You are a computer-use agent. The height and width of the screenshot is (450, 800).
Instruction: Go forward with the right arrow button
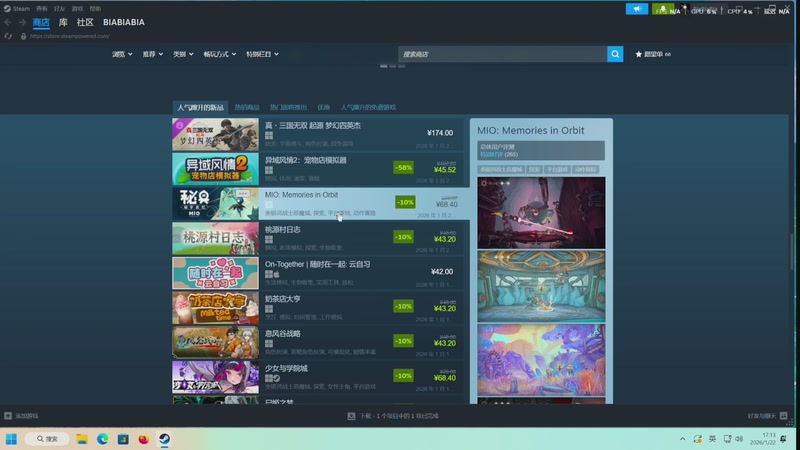22,22
